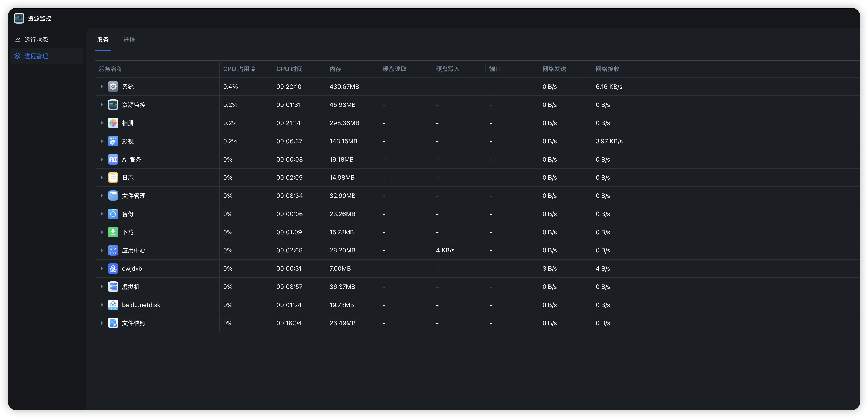Click the 439.67MB memory value
The width and height of the screenshot is (868, 418).
tap(344, 87)
